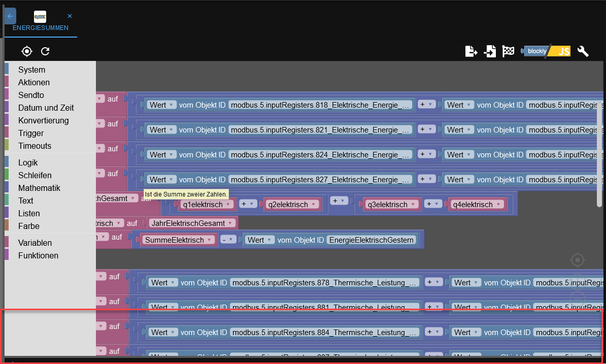606x364 pixels.
Task: Open the Text block category
Action: coord(25,201)
